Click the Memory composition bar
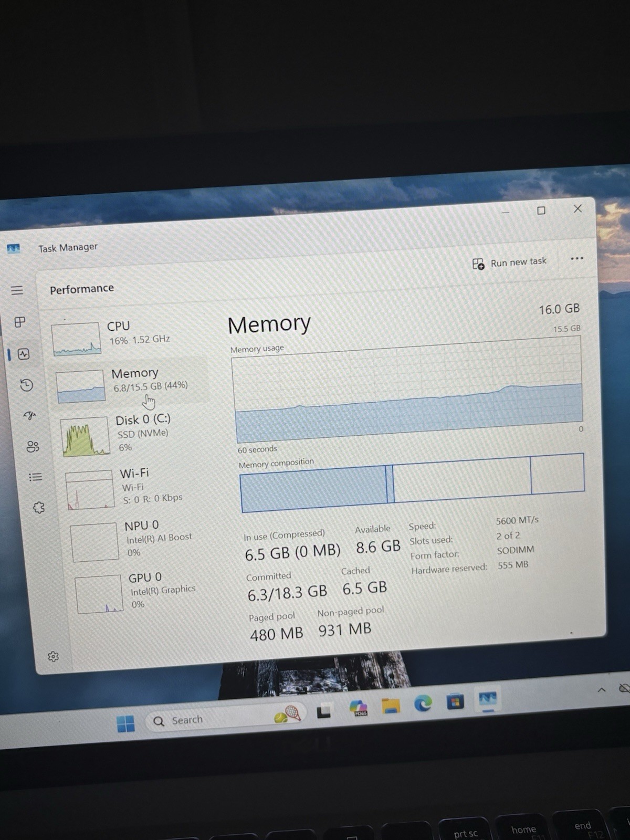The image size is (630, 840). (412, 483)
